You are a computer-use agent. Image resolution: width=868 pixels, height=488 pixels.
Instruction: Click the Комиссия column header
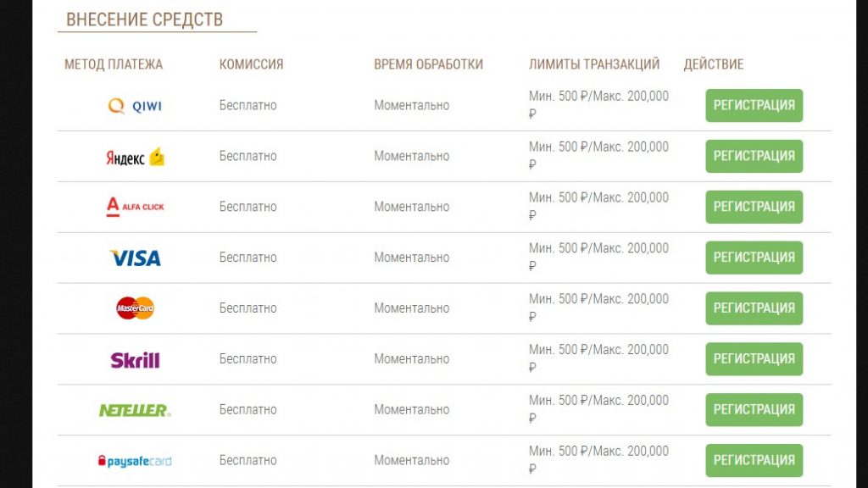251,64
